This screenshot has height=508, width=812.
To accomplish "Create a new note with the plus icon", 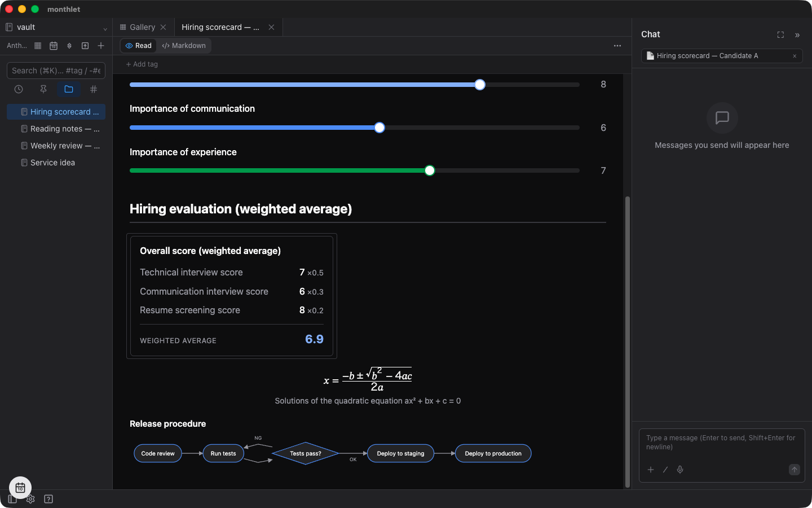I will [101, 46].
